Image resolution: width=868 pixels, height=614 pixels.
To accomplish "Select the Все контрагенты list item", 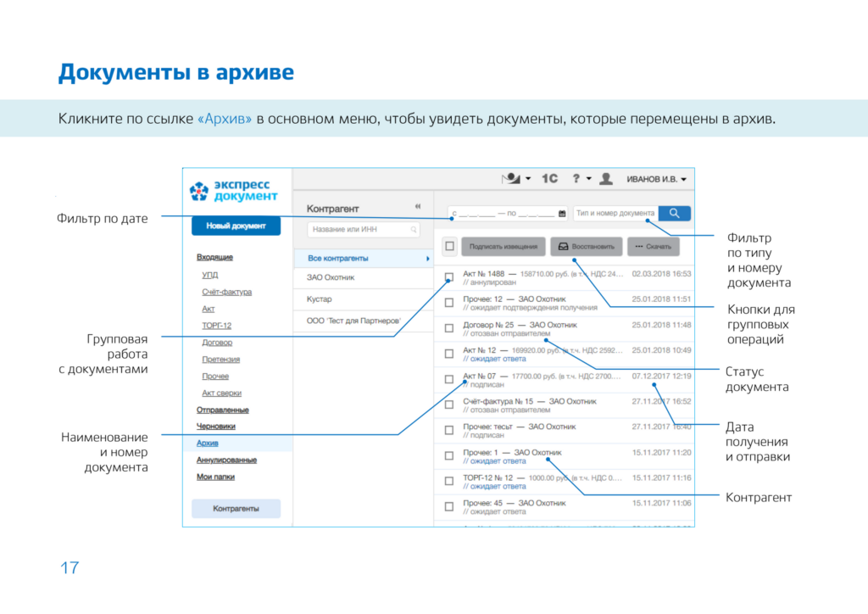I will (x=364, y=259).
